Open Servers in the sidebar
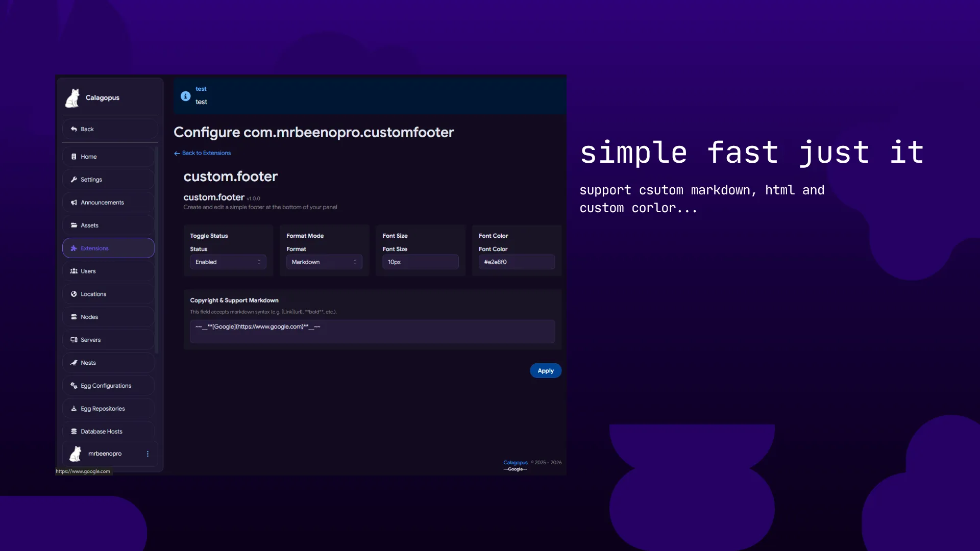980x551 pixels. pos(108,340)
